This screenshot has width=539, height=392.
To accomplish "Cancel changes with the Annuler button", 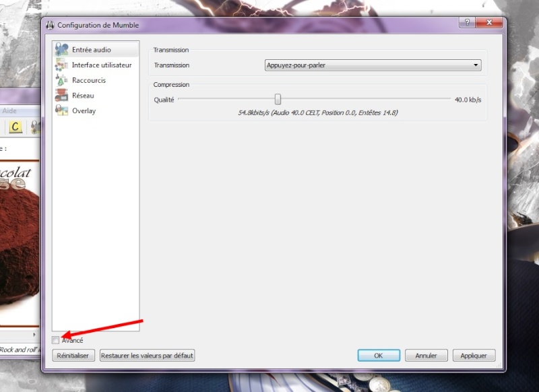I will (426, 355).
